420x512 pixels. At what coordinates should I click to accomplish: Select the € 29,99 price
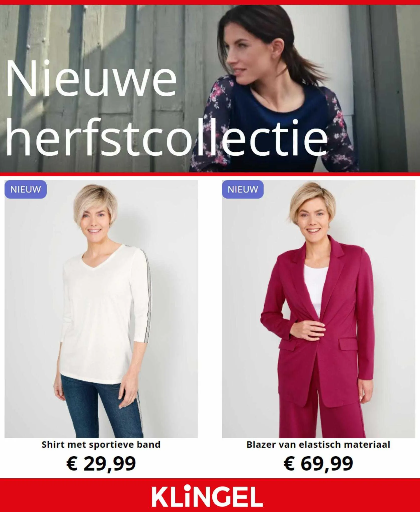pyautogui.click(x=101, y=463)
